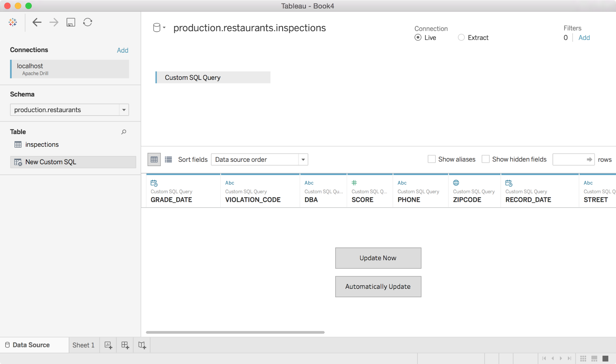Image resolution: width=616 pixels, height=364 pixels.
Task: Click the New Dashboard icon
Action: 125,345
